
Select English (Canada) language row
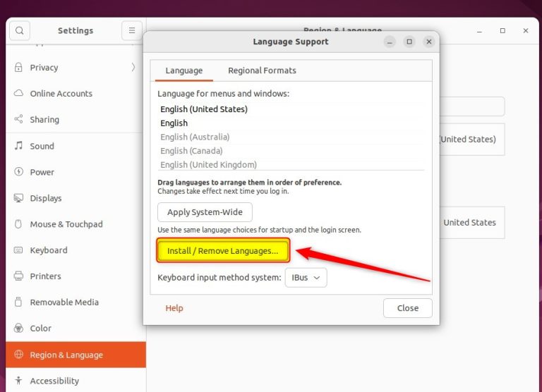291,151
